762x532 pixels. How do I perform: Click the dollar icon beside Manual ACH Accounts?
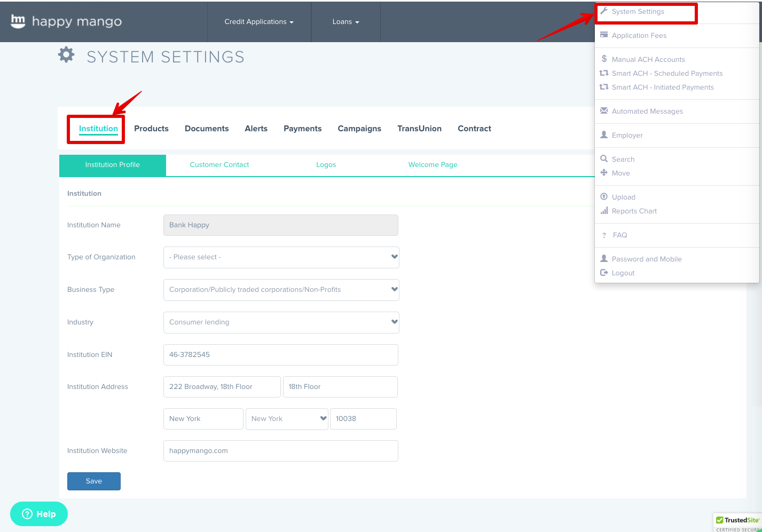pyautogui.click(x=604, y=59)
